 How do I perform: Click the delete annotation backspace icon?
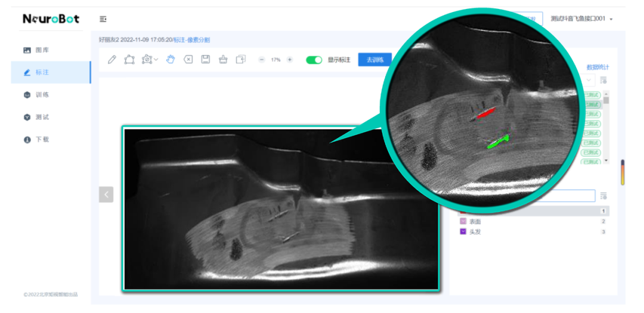click(x=188, y=60)
